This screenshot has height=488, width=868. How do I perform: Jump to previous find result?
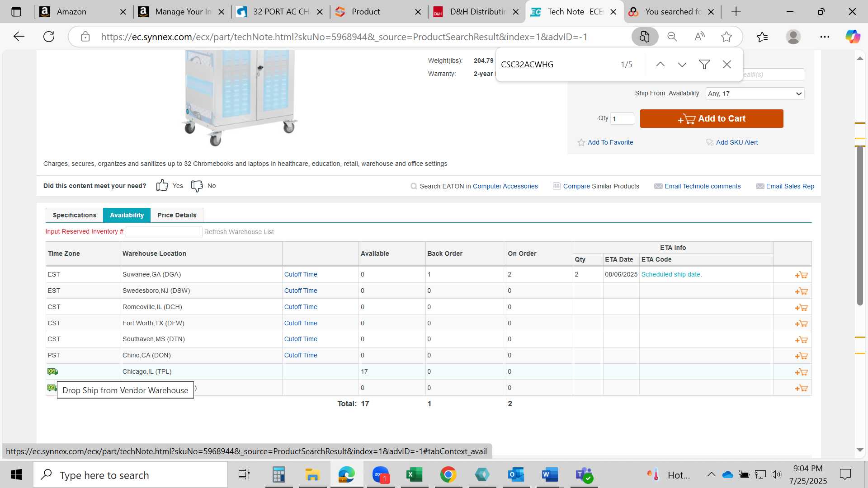point(660,65)
